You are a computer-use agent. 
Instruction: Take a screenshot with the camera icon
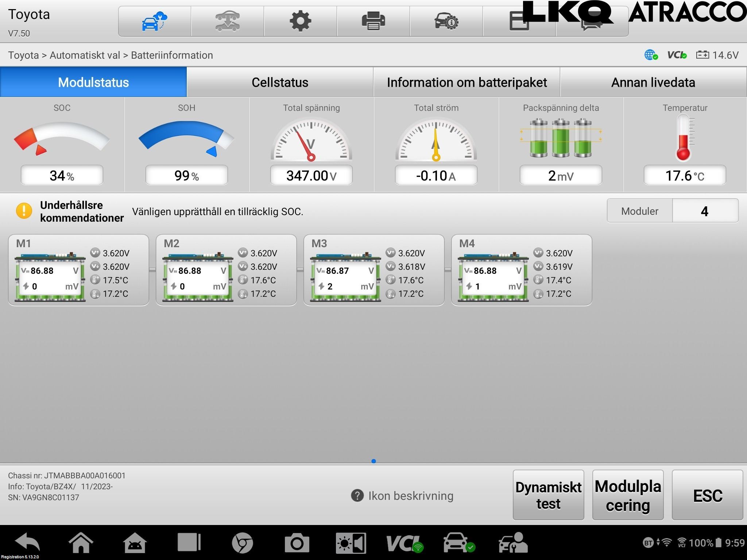click(x=297, y=543)
